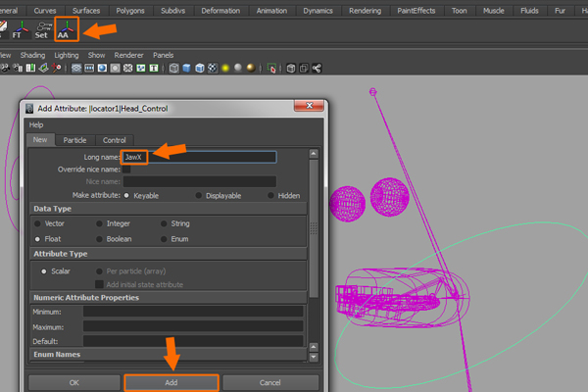Viewport: 588px width, 392px height.
Task: Select the Displayable radio button
Action: (x=198, y=195)
